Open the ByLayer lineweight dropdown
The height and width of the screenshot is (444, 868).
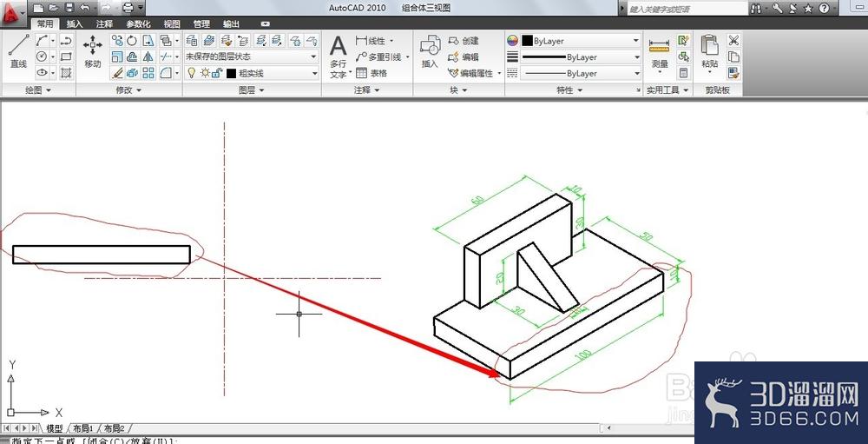[581, 56]
